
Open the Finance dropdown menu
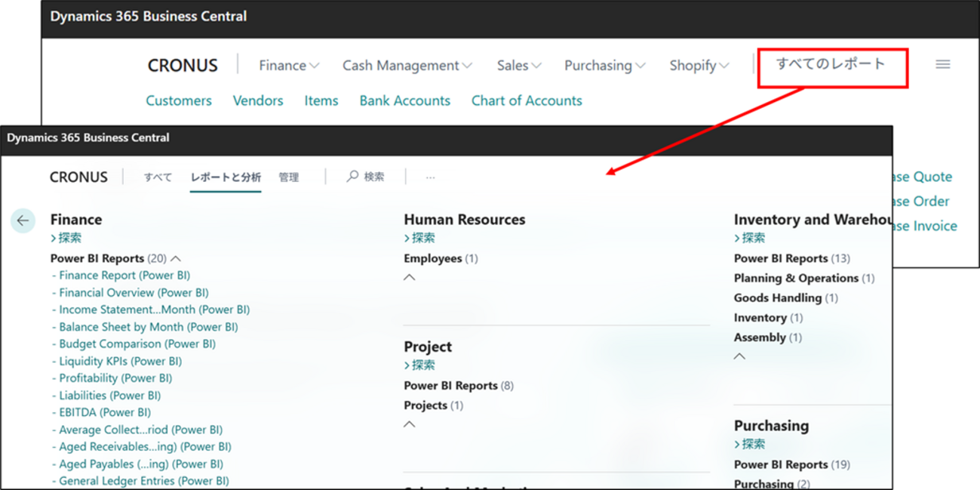(289, 66)
